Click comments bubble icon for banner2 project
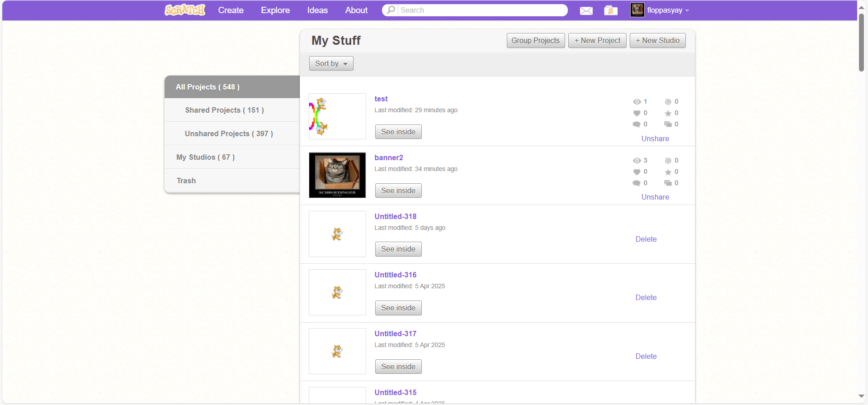868x405 pixels. [x=637, y=183]
